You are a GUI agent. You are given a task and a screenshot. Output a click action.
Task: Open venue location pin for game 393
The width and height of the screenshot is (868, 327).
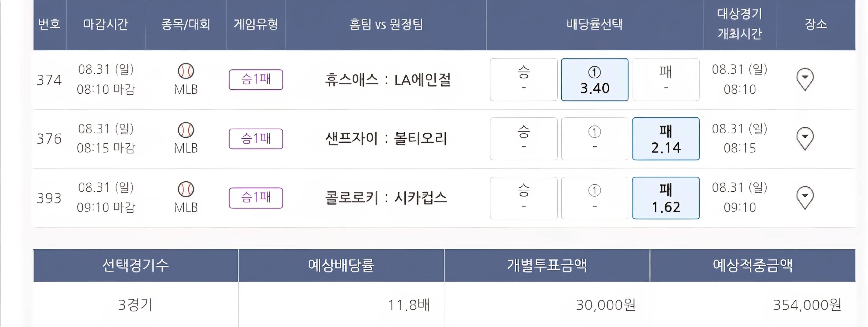tap(805, 198)
